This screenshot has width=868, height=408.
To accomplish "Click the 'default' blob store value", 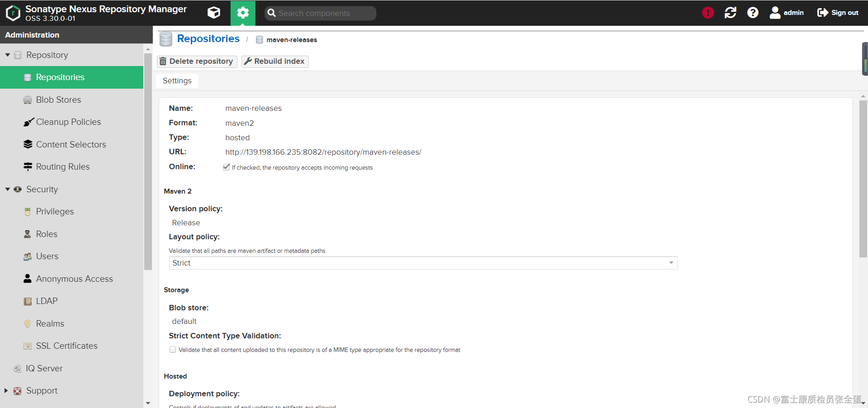I will tap(184, 321).
